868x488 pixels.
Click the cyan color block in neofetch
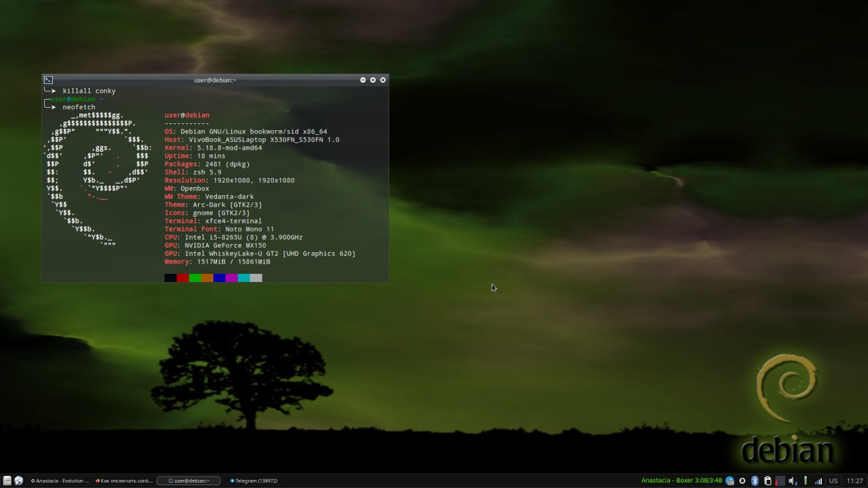pos(244,278)
